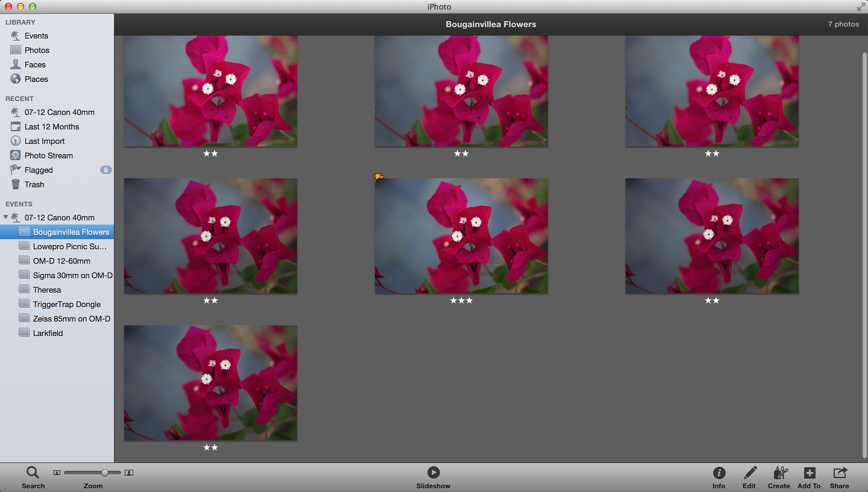Collapse the 07-12 Canon 40mm event tree
The height and width of the screenshot is (492, 868).
(6, 217)
